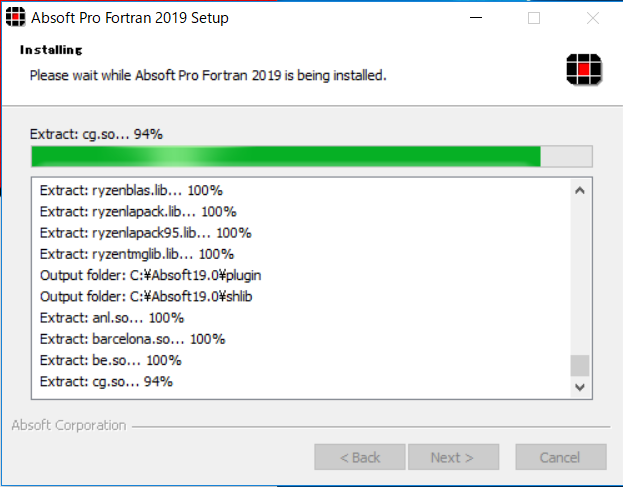Screen dimensions: 623x487
Task: Click the maximize window icon
Action: (534, 18)
